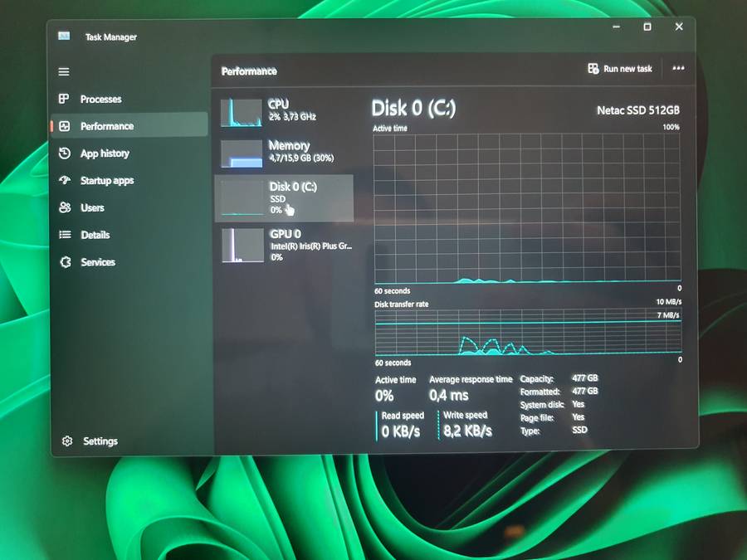Open the Processes page icon

click(64, 99)
